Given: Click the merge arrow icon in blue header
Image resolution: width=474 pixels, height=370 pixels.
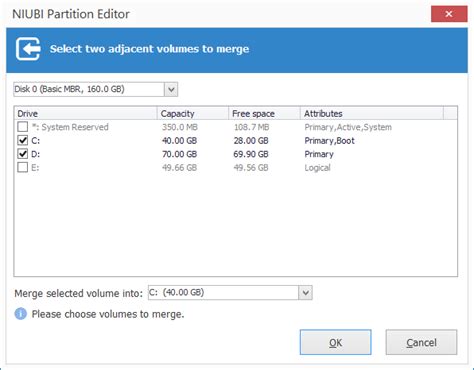Looking at the screenshot, I should tap(28, 49).
